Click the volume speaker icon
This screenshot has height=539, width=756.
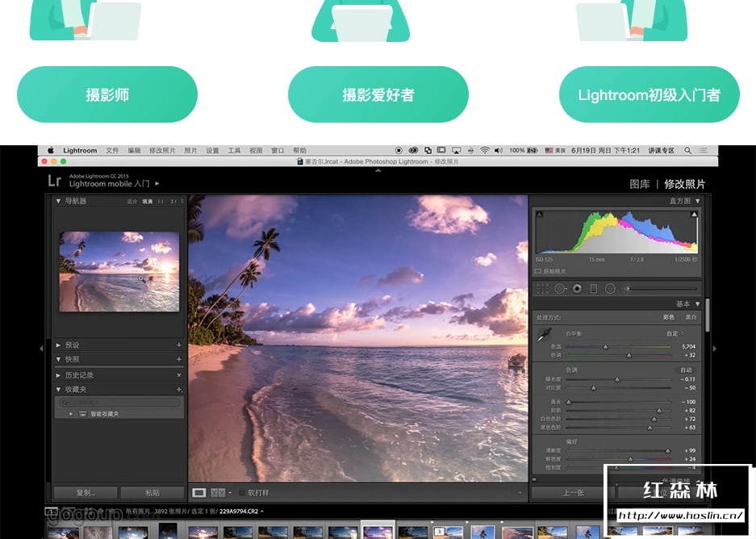tap(499, 150)
